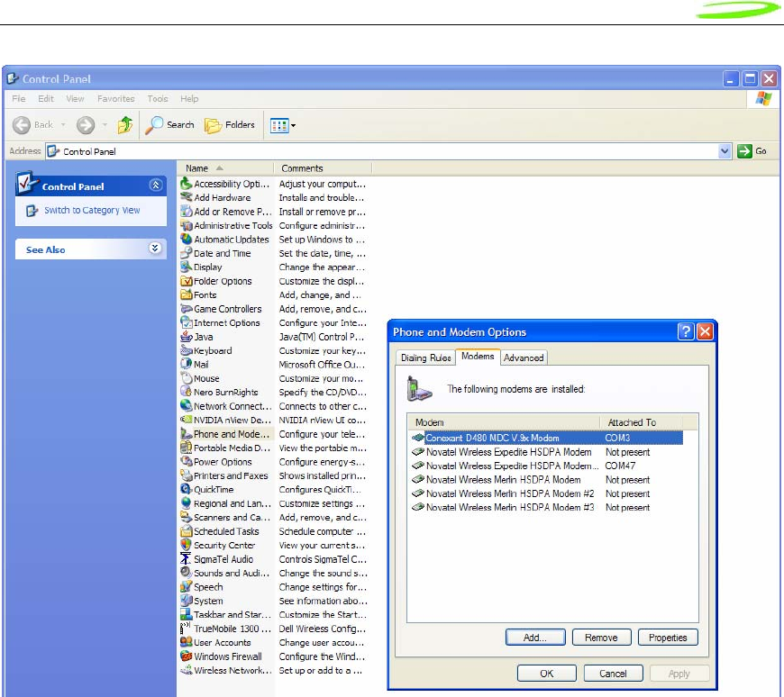Open the Java icon
This screenshot has width=784, height=697.
(x=187, y=337)
